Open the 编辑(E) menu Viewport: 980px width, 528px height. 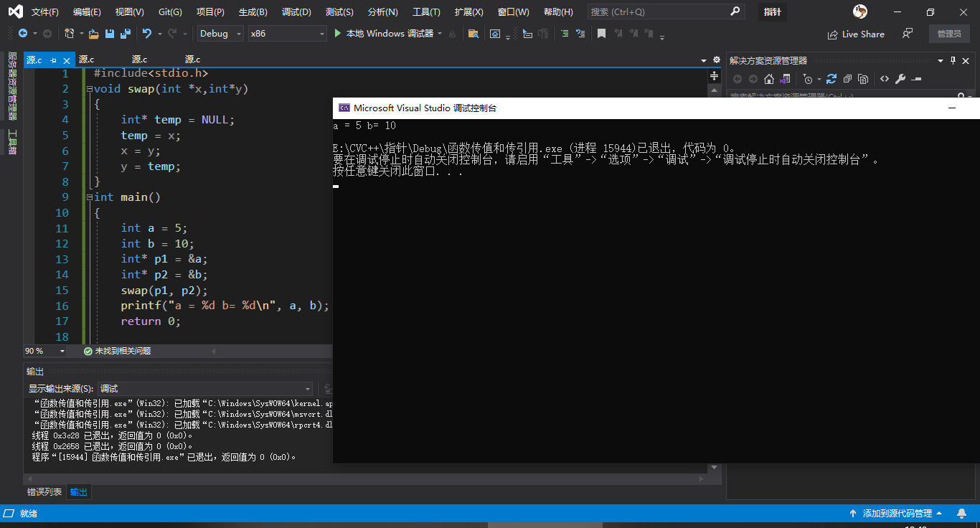87,12
